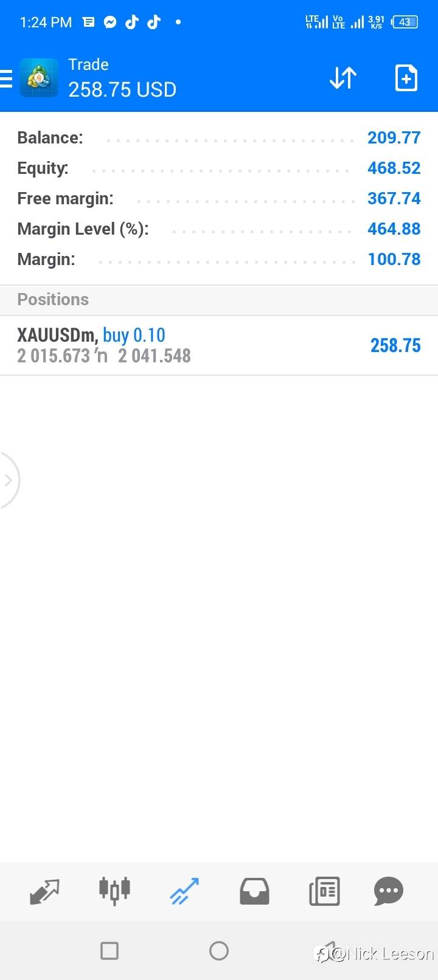This screenshot has height=980, width=438.
Task: Open the hamburger side menu
Action: [6, 78]
